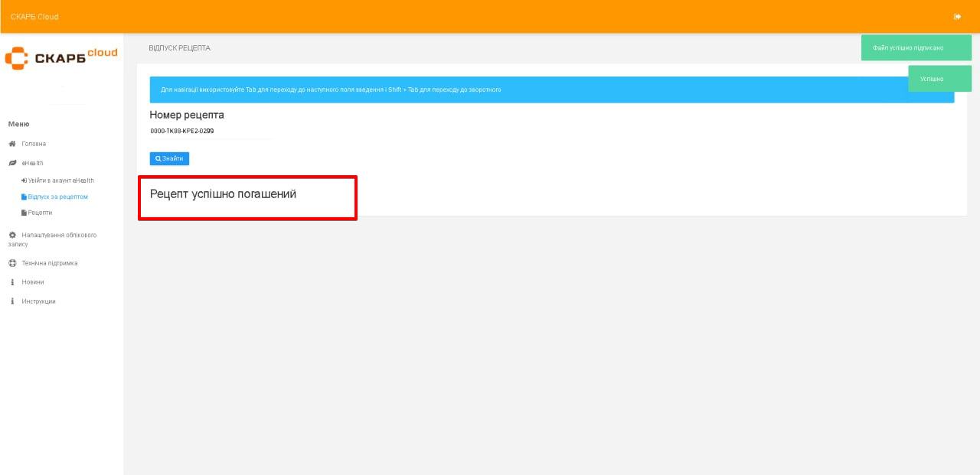Click the СКАРБ Cloud title in the header
This screenshot has width=980, height=475.
pos(34,17)
